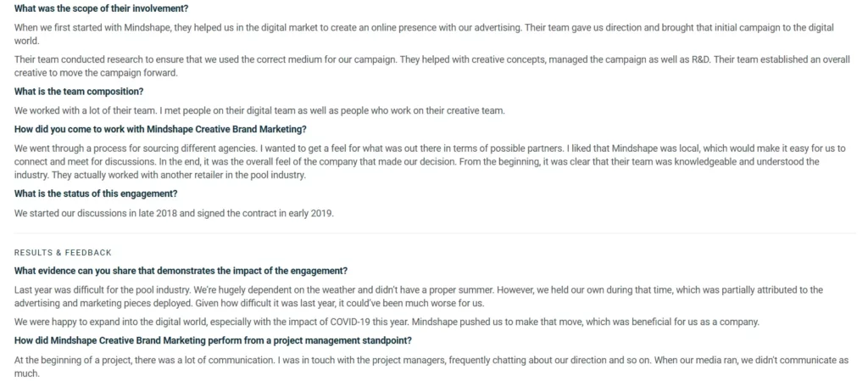This screenshot has width=868, height=381.
Task: Click the line "We started our discussions in late 2018"
Action: tap(174, 213)
